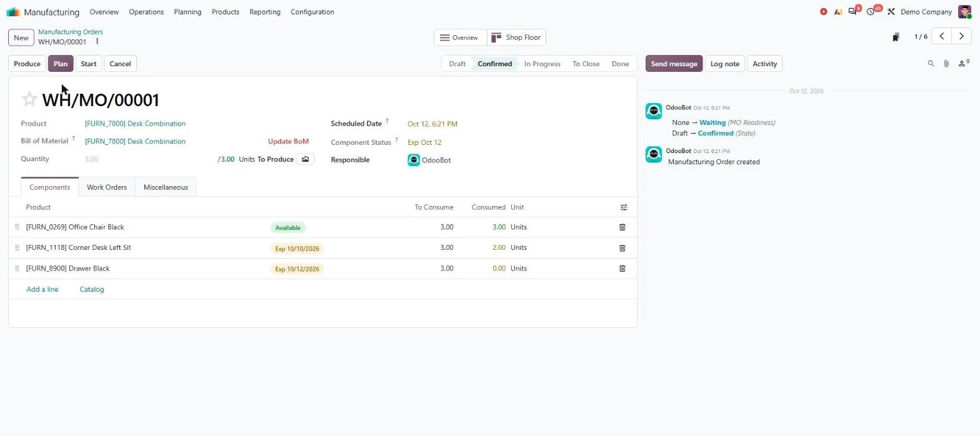980x436 pixels.
Task: Open the activities clock icon
Action: tap(871, 12)
